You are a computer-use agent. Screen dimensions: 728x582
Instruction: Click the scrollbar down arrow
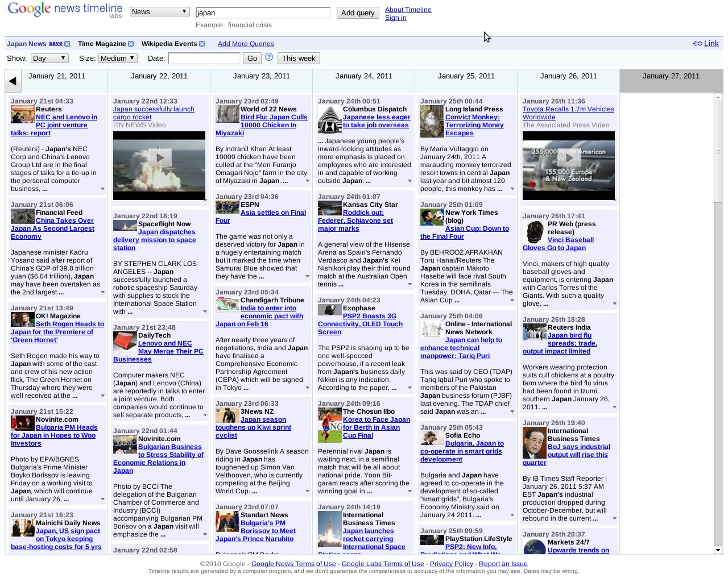[x=718, y=550]
